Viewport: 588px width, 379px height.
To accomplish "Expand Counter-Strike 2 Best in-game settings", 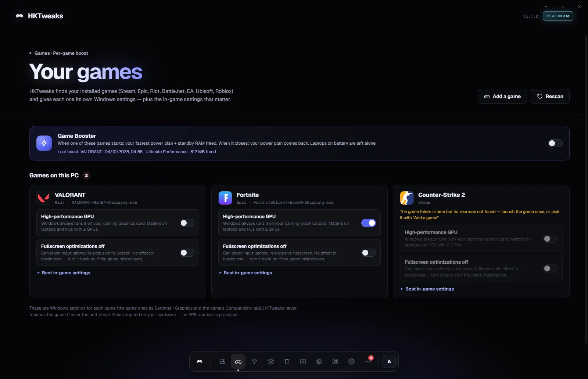I will coord(427,289).
